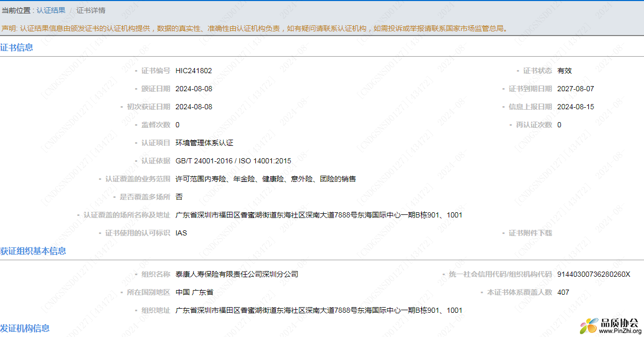Click the 证书附件下载 label
Image resolution: width=644 pixels, height=337 pixels.
tap(530, 233)
